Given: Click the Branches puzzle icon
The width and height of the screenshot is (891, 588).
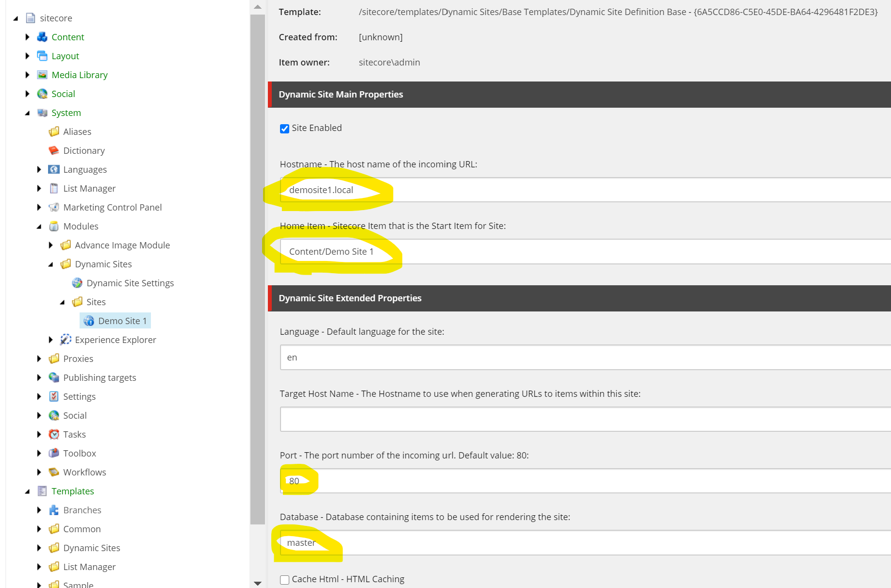Looking at the screenshot, I should [54, 510].
